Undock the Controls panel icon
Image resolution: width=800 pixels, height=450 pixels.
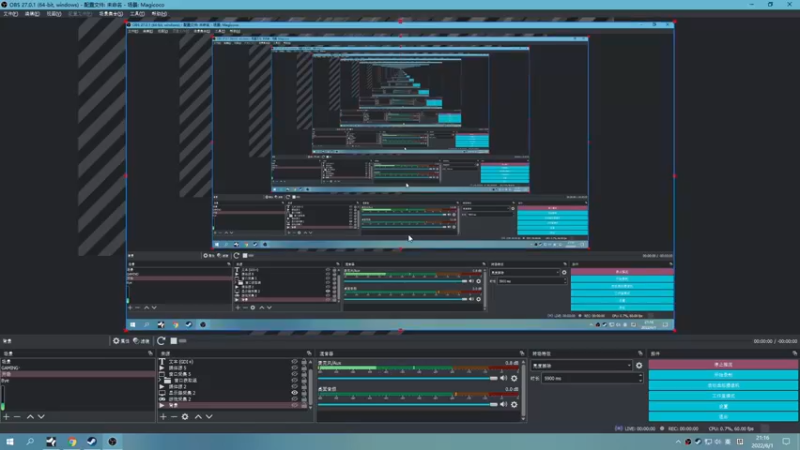(x=795, y=353)
